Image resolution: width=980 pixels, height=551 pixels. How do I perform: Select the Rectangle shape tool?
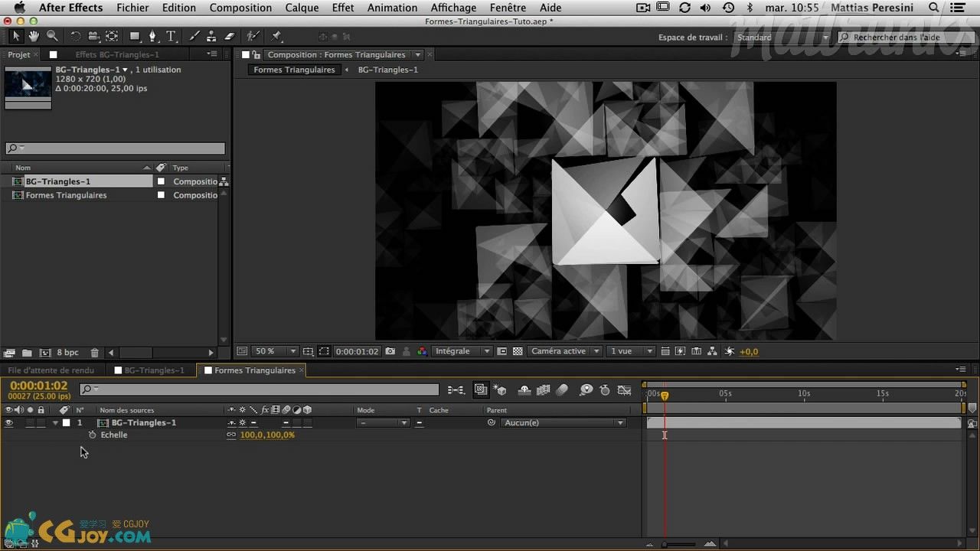click(135, 37)
